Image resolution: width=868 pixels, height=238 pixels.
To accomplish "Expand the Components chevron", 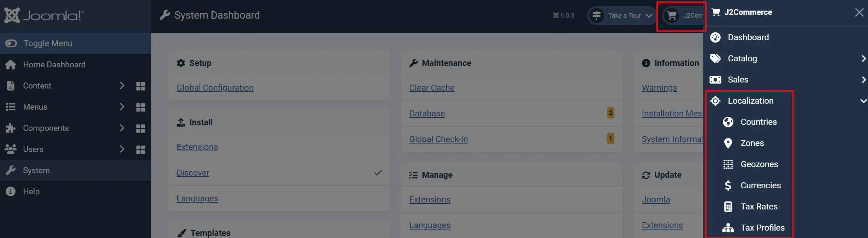I will (122, 128).
